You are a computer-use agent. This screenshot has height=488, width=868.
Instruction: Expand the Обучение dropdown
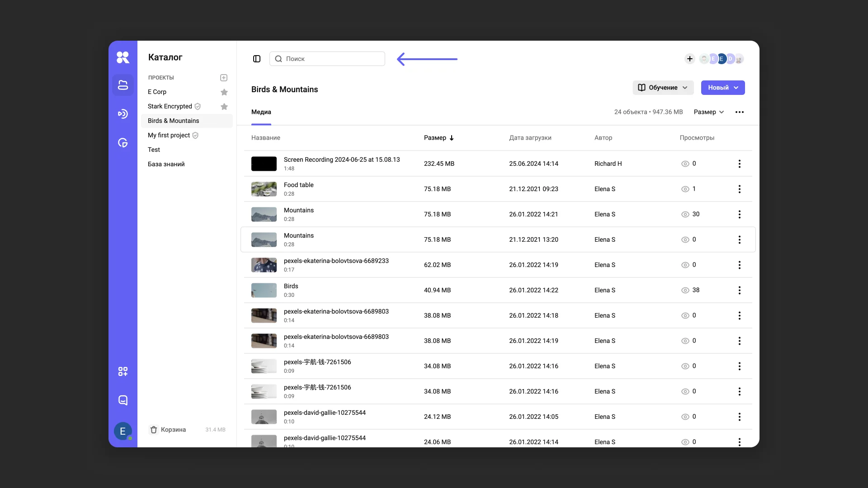[663, 88]
